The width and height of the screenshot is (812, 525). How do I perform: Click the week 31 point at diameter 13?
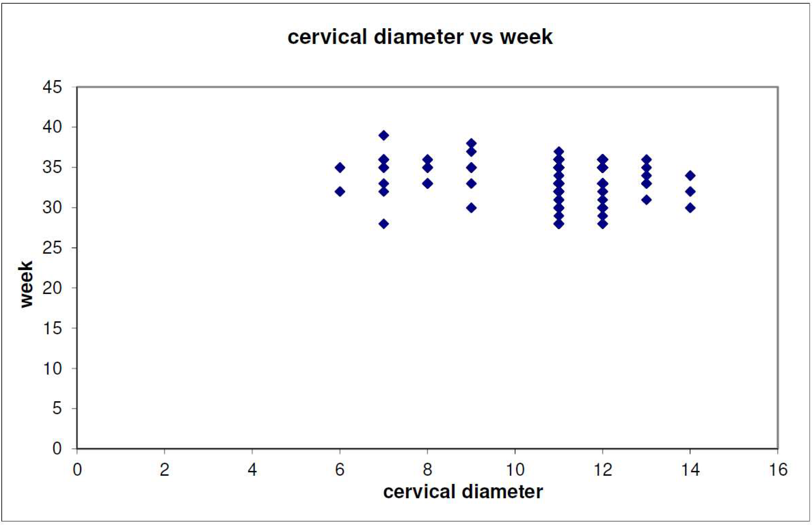point(647,200)
